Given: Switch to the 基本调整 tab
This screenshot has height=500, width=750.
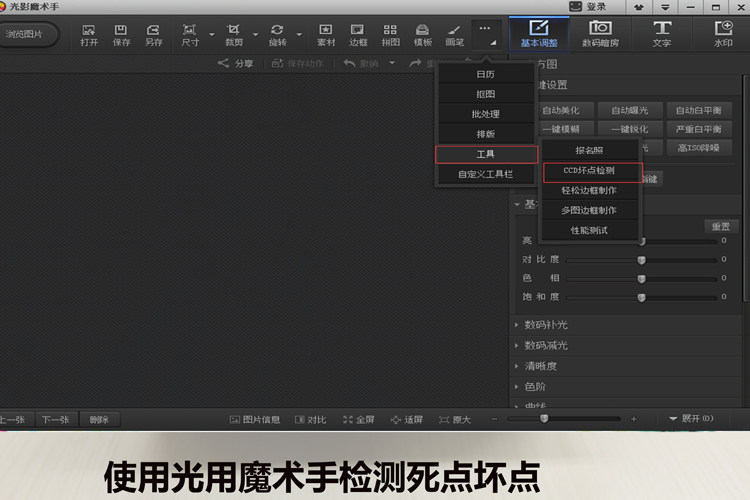Looking at the screenshot, I should pos(539,33).
